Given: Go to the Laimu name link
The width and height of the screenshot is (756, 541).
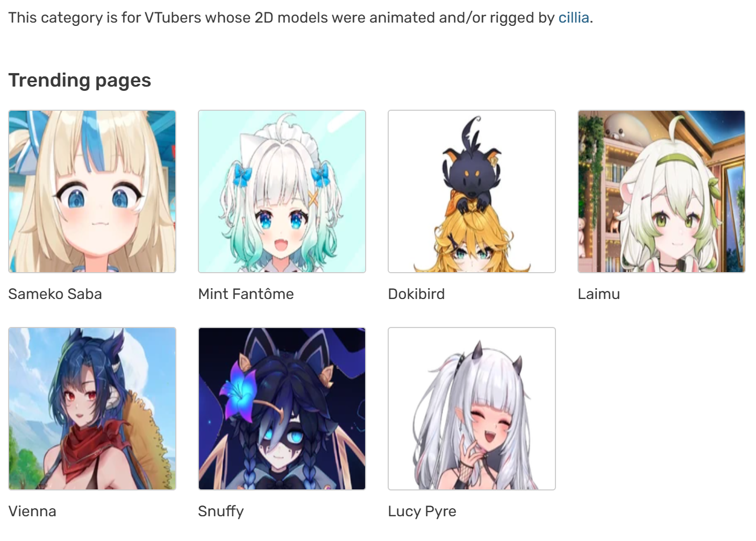Looking at the screenshot, I should pos(598,294).
